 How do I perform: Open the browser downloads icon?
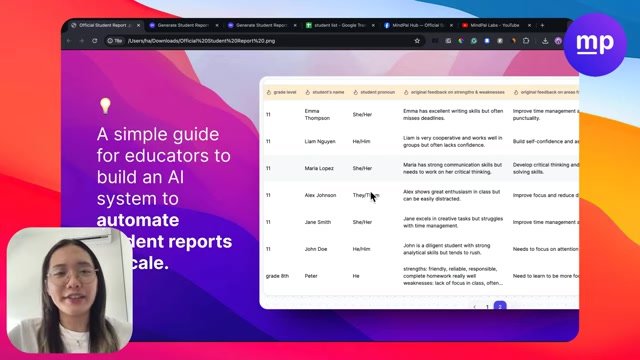coord(545,41)
